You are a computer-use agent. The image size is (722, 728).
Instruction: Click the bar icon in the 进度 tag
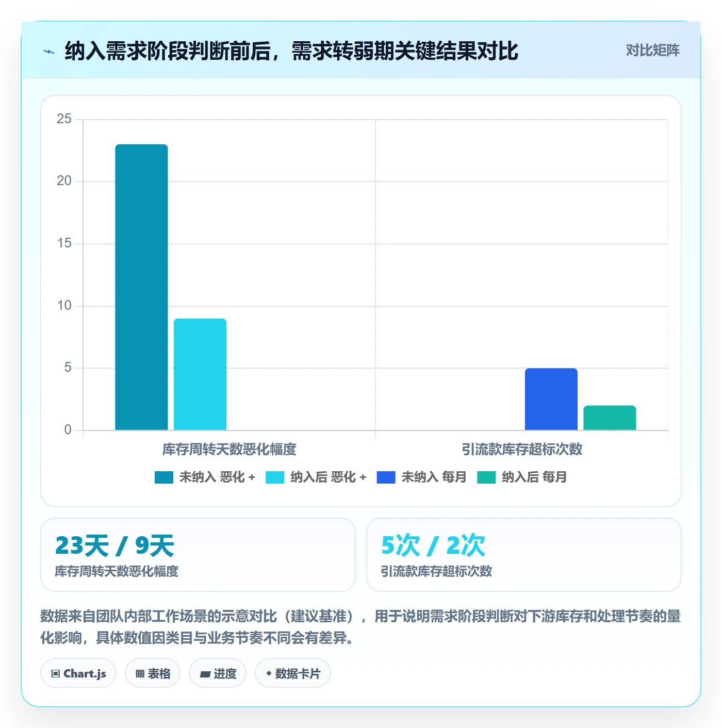[x=205, y=674]
